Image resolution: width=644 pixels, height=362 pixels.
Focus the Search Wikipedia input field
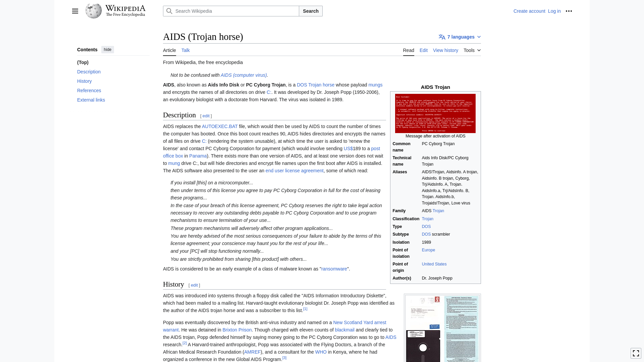point(231,11)
